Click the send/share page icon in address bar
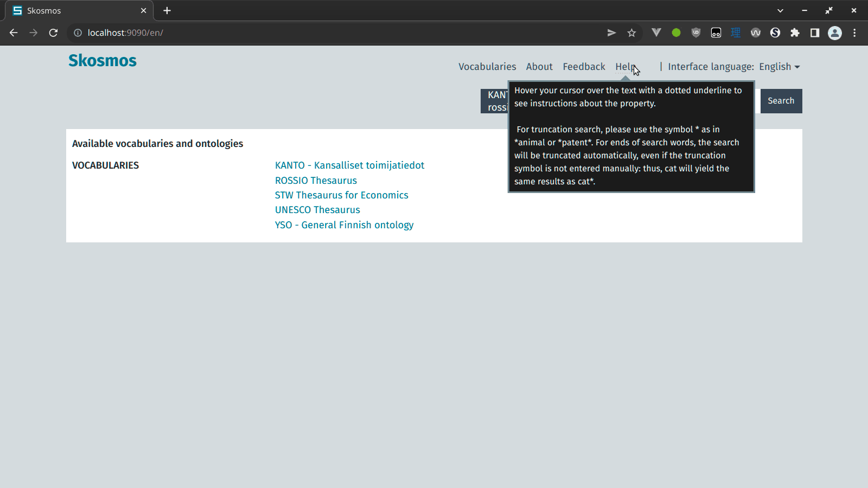The width and height of the screenshot is (868, 488). tap(611, 33)
